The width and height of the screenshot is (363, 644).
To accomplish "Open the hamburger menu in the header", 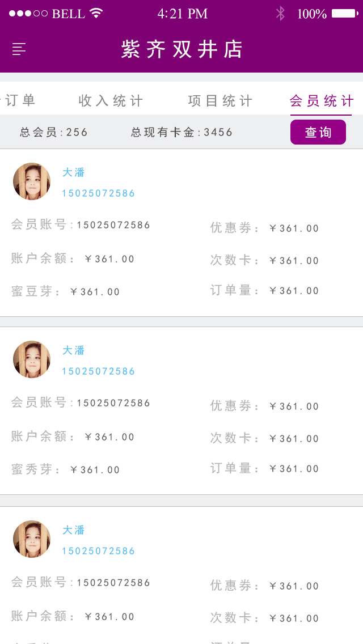I will click(19, 49).
